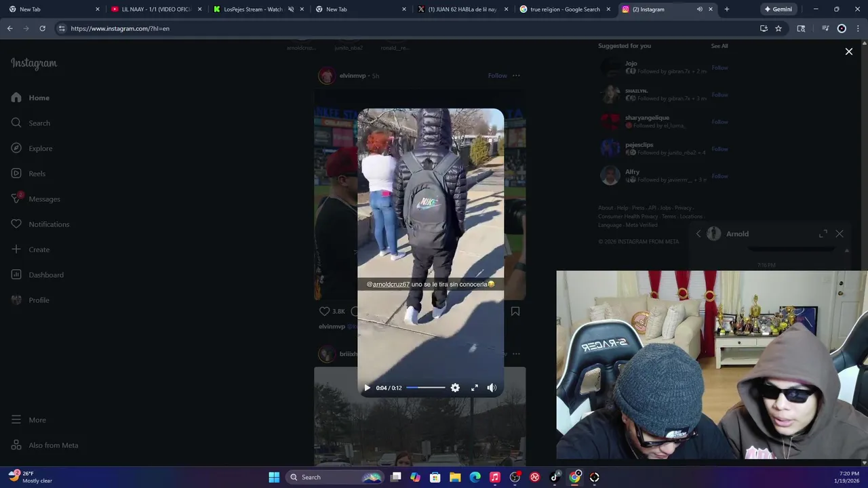Image resolution: width=868 pixels, height=488 pixels.
Task: Bookmark this page with the star
Action: tap(778, 28)
